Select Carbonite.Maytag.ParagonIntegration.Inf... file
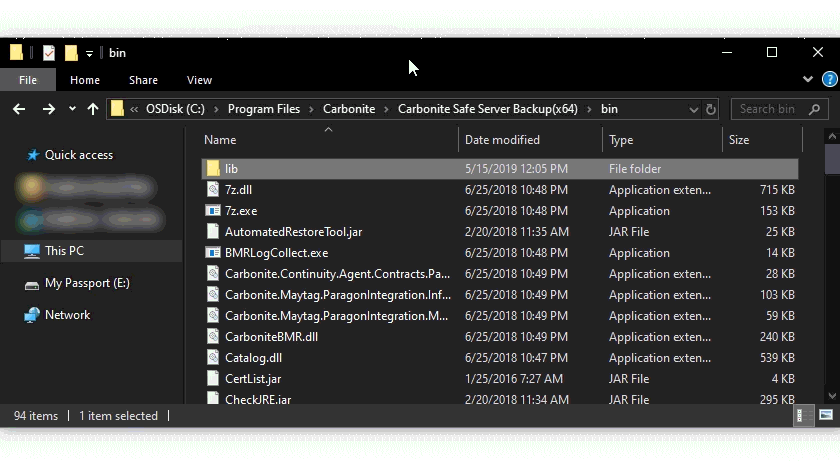This screenshot has height=464, width=840. 338,295
